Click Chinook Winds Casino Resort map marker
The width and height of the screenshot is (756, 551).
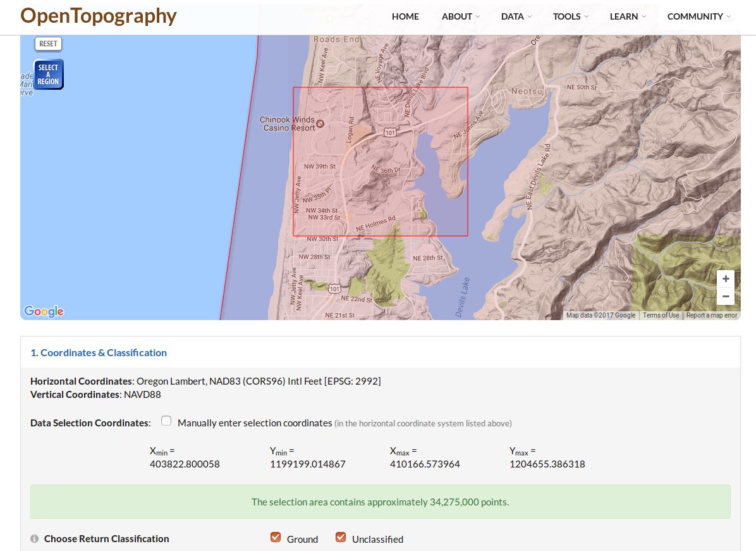point(320,123)
